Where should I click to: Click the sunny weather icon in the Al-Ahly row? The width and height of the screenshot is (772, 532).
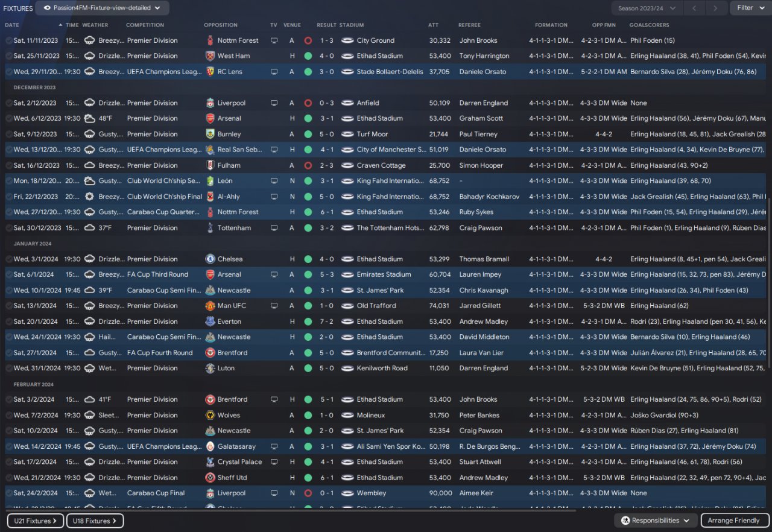point(89,197)
